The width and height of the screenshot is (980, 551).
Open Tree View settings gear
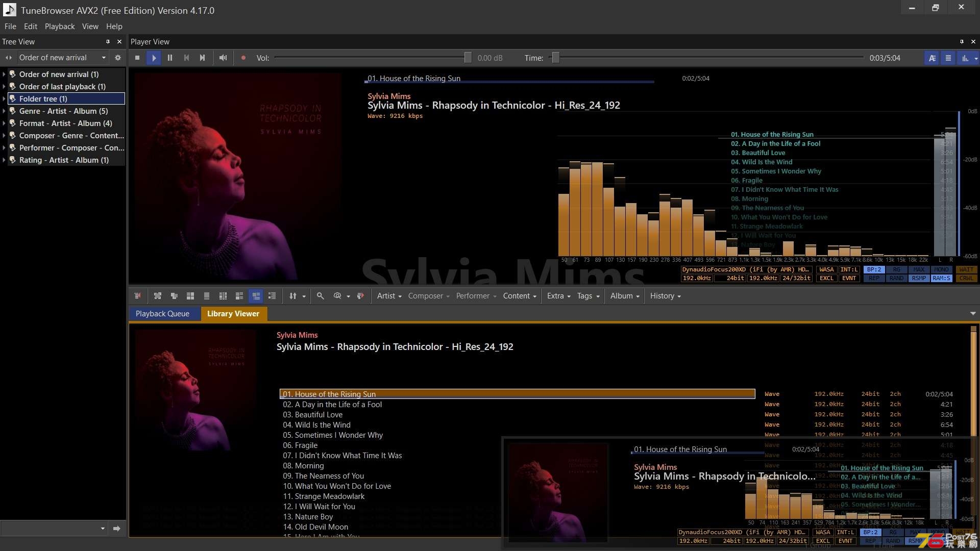pos(118,58)
